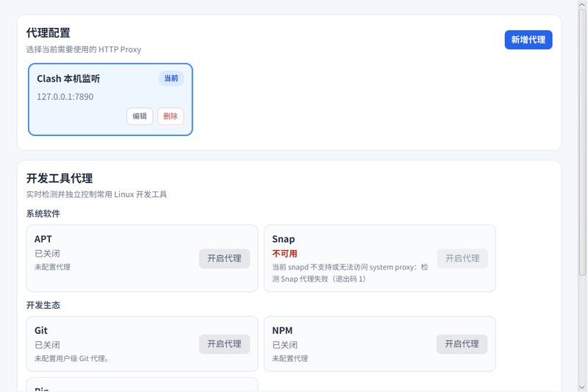Edit the Clash 本机监听 proxy
This screenshot has height=392, width=588.
(140, 116)
